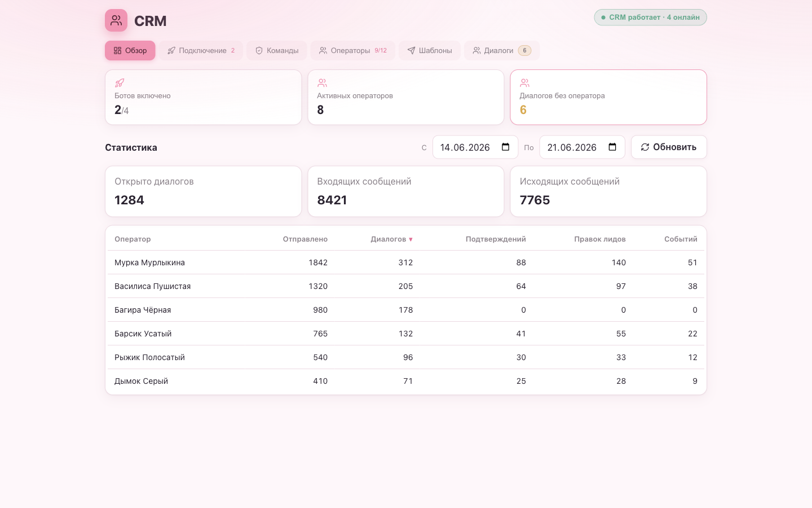Open the calendar picker for end date
The image size is (812, 508).
[x=612, y=147]
